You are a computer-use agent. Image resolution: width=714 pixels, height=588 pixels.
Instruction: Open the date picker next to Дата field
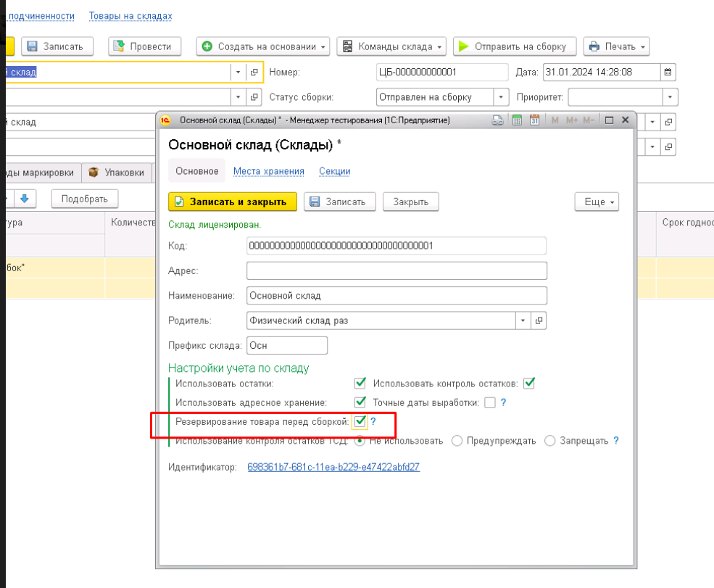pos(668,72)
